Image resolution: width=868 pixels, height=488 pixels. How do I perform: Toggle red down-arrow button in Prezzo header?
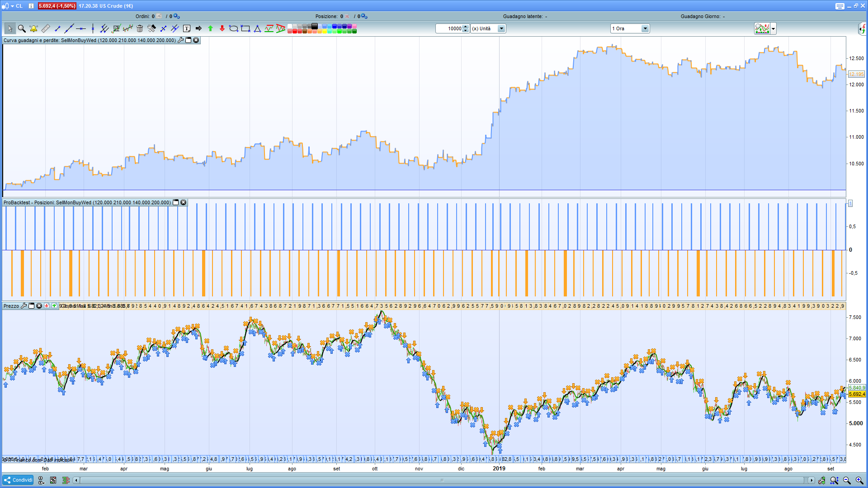coord(47,306)
